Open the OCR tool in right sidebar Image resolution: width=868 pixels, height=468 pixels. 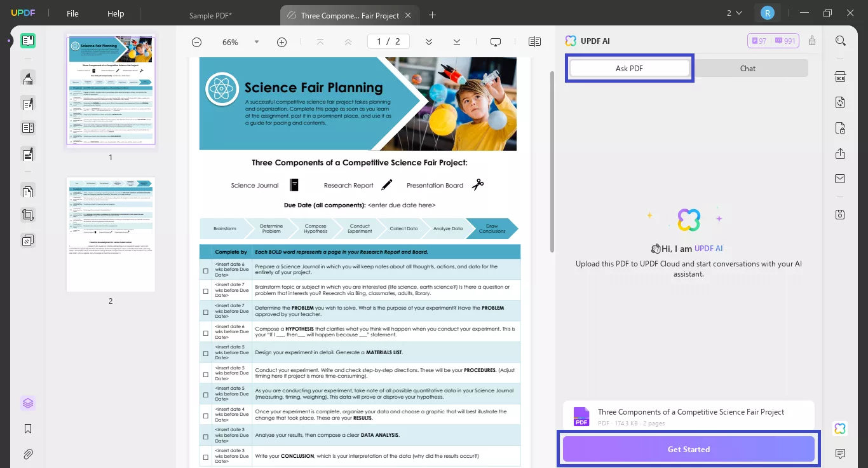point(840,77)
